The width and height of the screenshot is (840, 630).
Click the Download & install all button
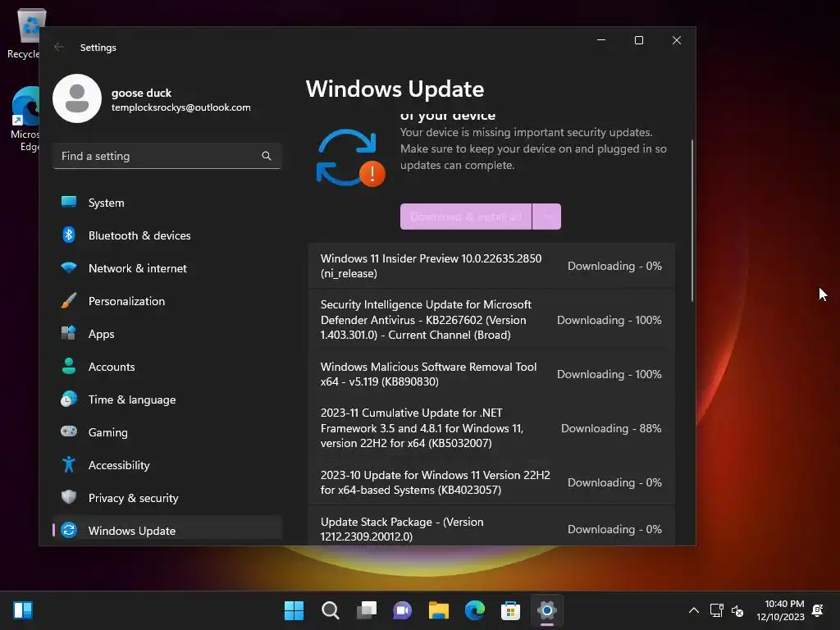[466, 217]
